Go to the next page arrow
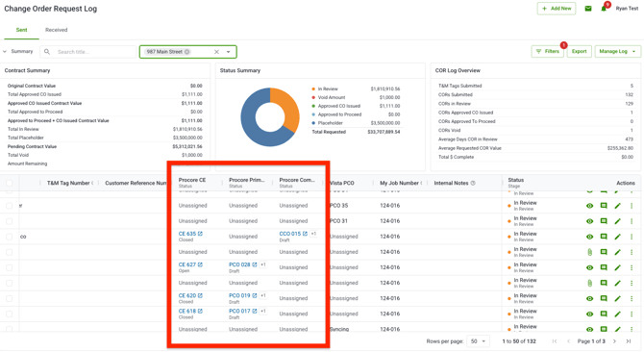This screenshot has height=352, width=644. (614, 341)
